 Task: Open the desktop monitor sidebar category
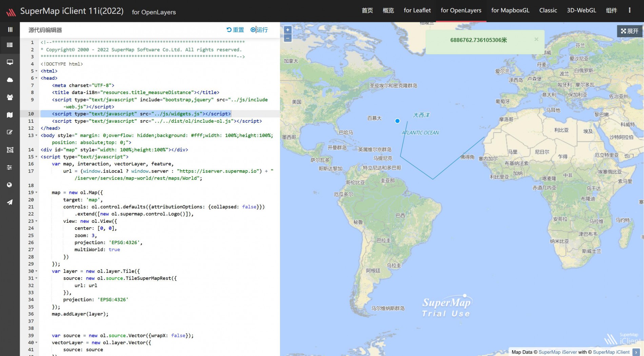[10, 62]
